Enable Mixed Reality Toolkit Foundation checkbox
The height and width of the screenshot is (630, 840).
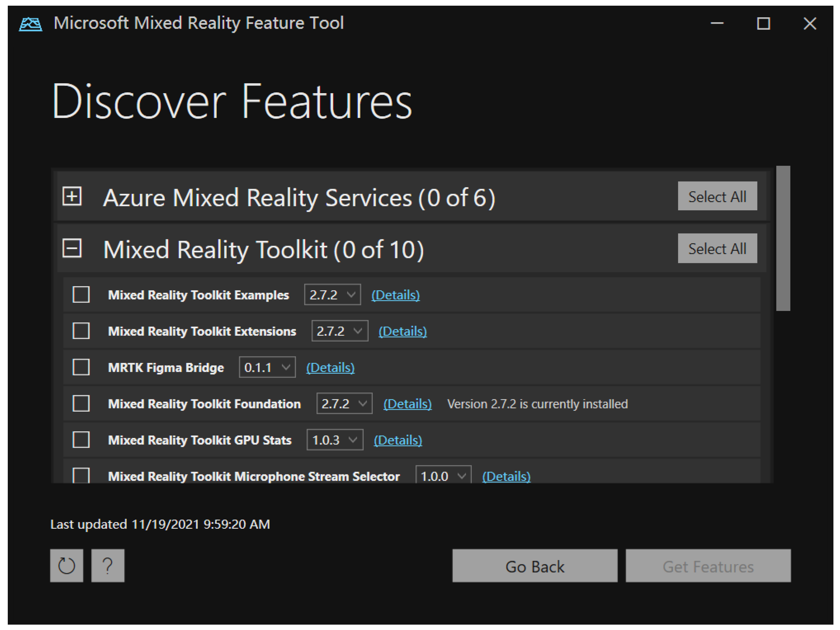point(81,404)
